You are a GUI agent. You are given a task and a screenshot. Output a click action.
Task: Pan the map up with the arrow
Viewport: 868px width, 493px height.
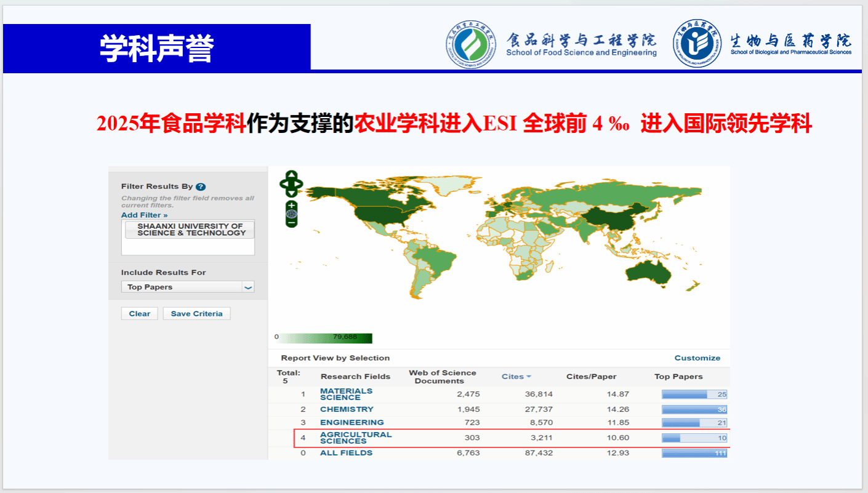point(292,175)
